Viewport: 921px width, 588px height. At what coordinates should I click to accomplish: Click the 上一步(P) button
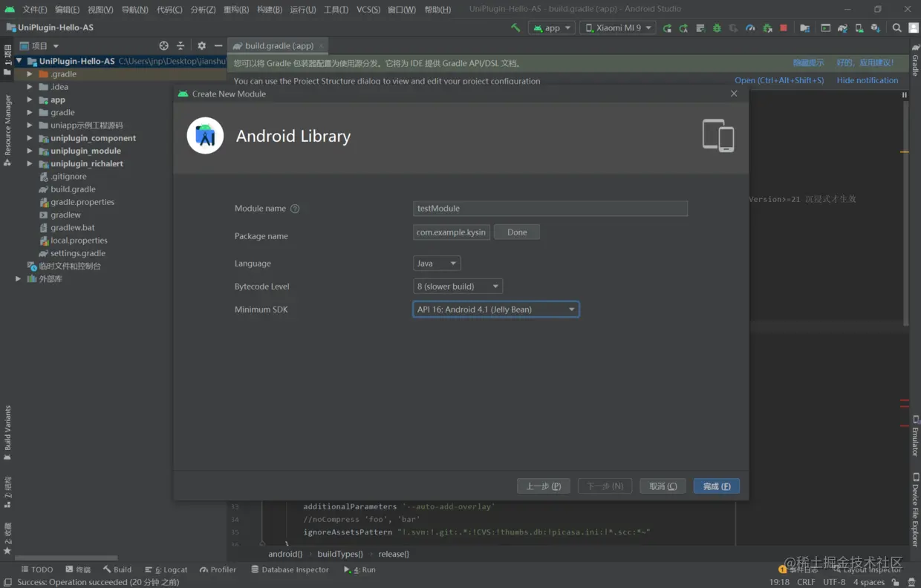[544, 486]
